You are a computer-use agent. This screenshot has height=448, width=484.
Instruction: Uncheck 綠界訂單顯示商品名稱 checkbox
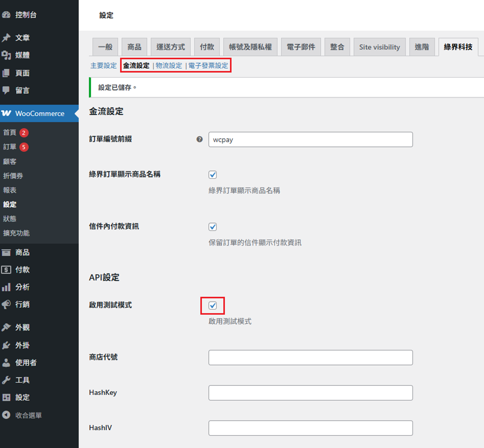pos(213,175)
